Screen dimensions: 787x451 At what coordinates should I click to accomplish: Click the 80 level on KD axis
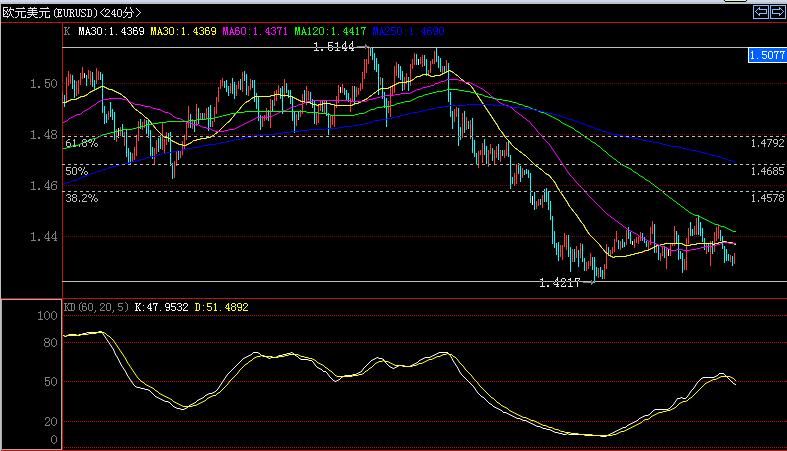(51, 343)
